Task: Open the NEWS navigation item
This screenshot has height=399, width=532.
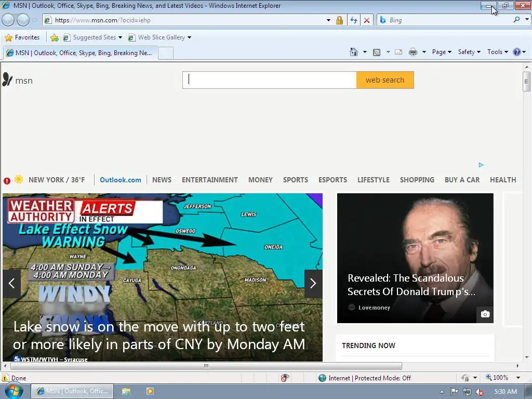Action: coord(162,180)
